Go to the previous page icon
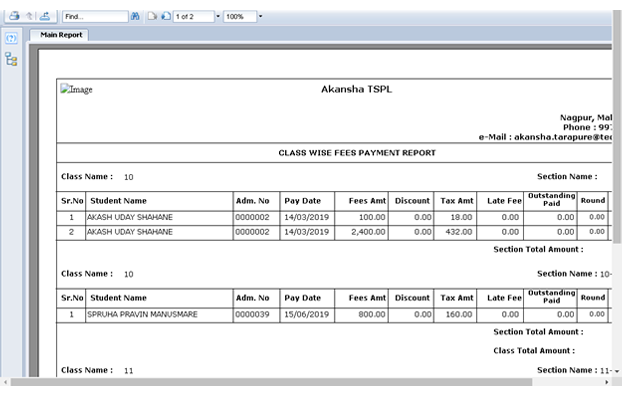622x396 pixels. (152, 16)
